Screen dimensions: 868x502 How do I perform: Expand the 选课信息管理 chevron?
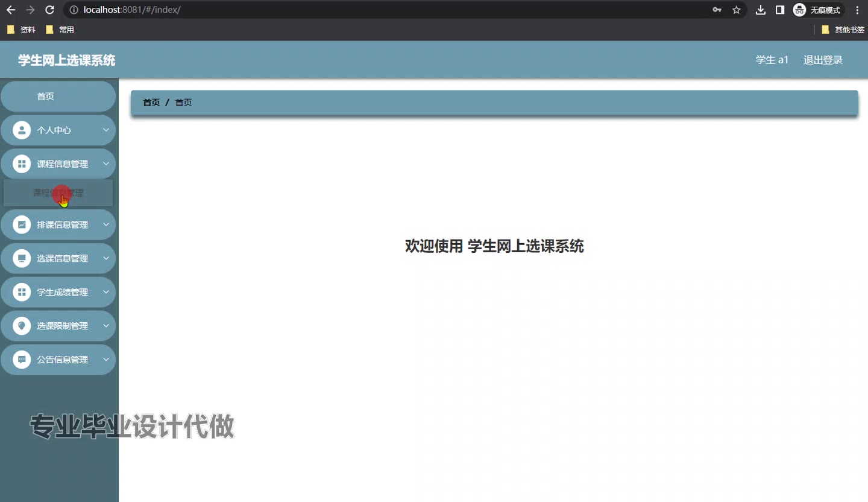[x=106, y=258]
